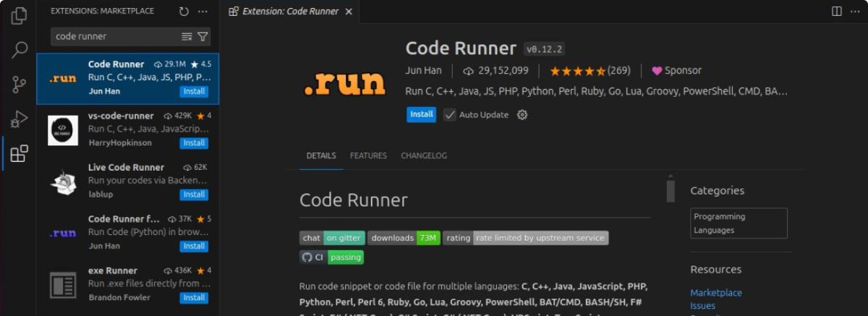Split the editor to the right
Image resolution: width=868 pixels, height=316 pixels.
[836, 12]
